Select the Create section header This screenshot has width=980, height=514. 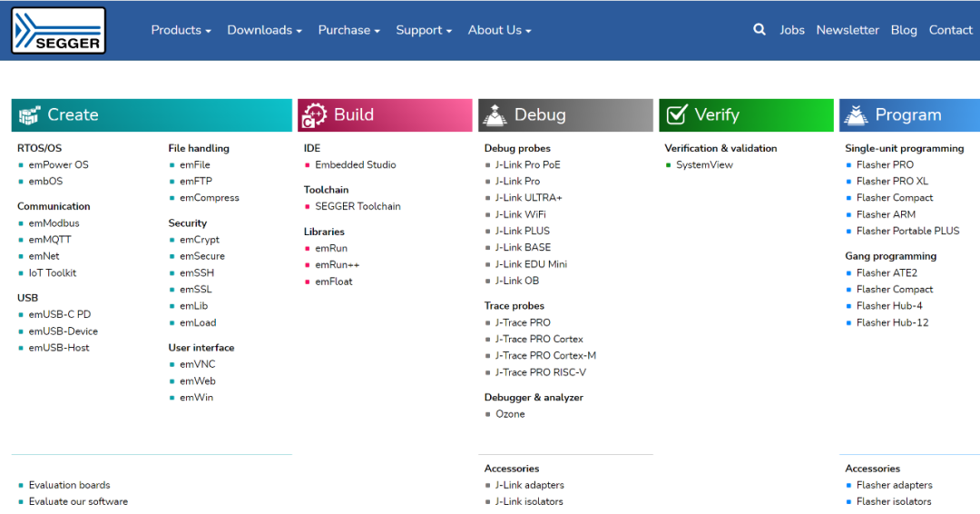coord(152,115)
